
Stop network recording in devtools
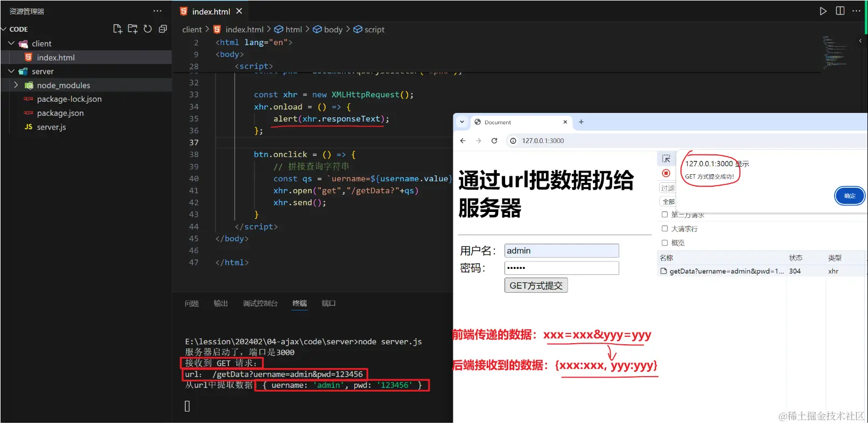(666, 173)
